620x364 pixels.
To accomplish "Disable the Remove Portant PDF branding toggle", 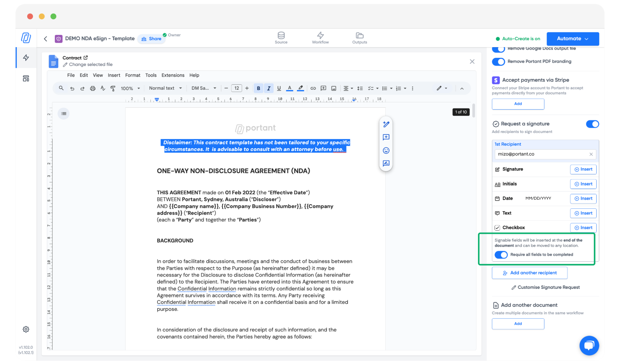I will point(498,62).
